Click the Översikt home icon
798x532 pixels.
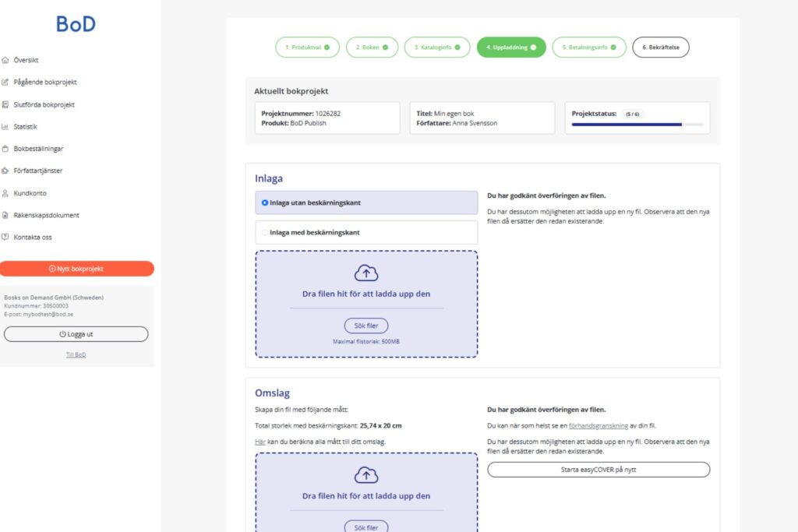pyautogui.click(x=5, y=60)
